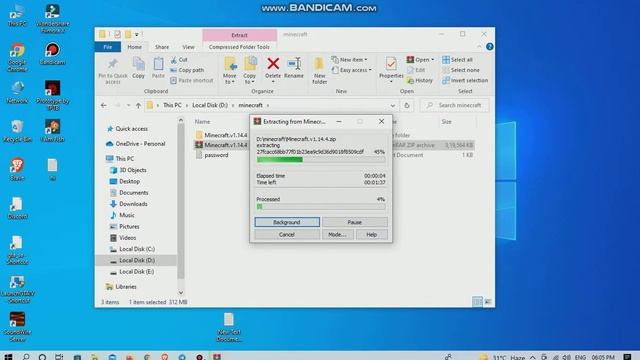Click the Processed total progress bar
640x360 pixels.
coord(321,207)
